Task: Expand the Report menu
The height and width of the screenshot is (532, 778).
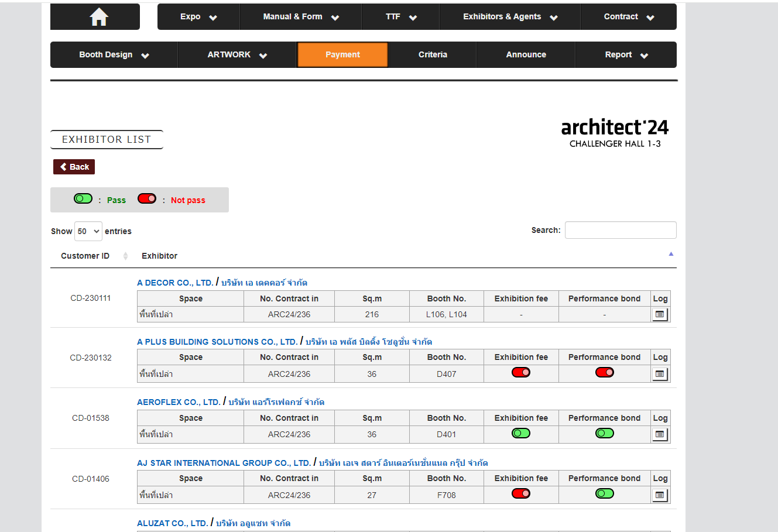Action: click(626, 55)
